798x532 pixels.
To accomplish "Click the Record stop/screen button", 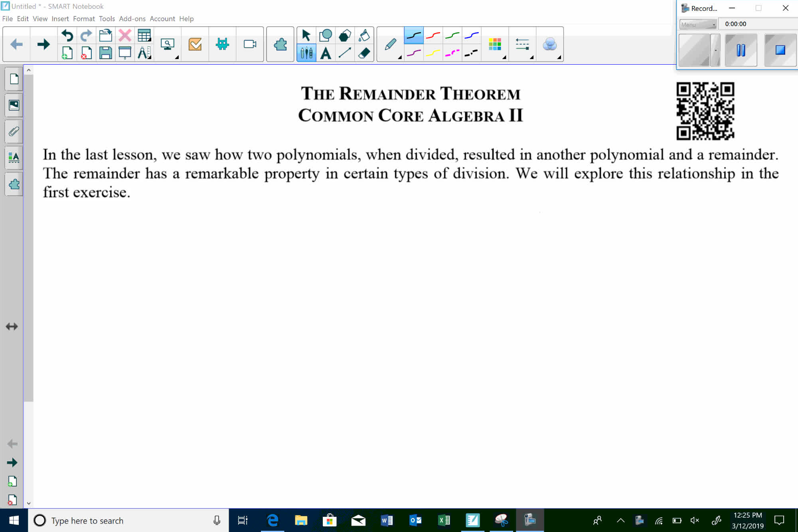I will point(780,50).
